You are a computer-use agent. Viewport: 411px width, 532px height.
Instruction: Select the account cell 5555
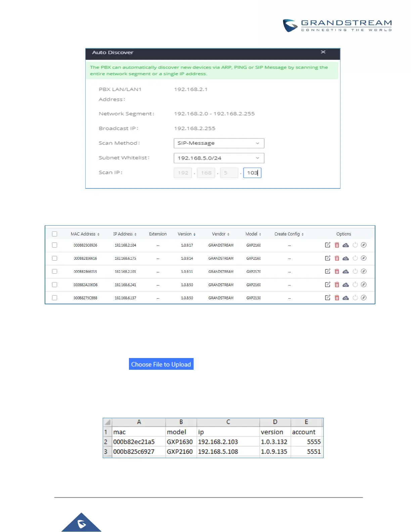306,442
